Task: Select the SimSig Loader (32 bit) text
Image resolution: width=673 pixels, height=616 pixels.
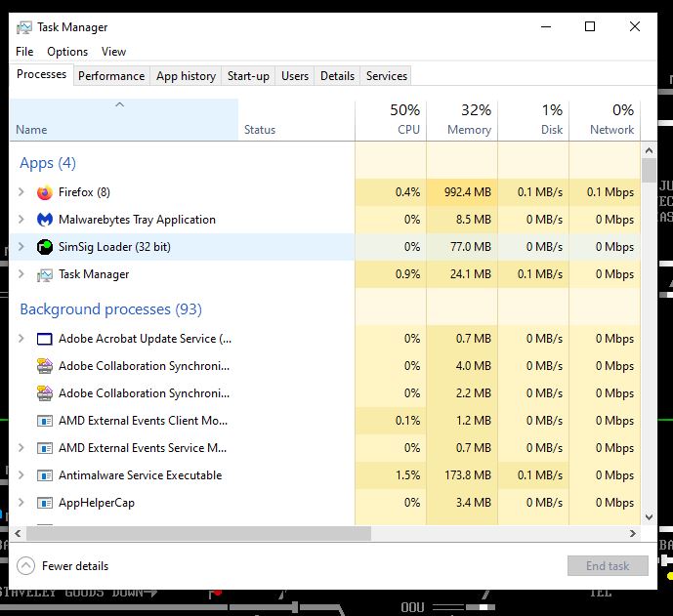Action: click(x=114, y=247)
